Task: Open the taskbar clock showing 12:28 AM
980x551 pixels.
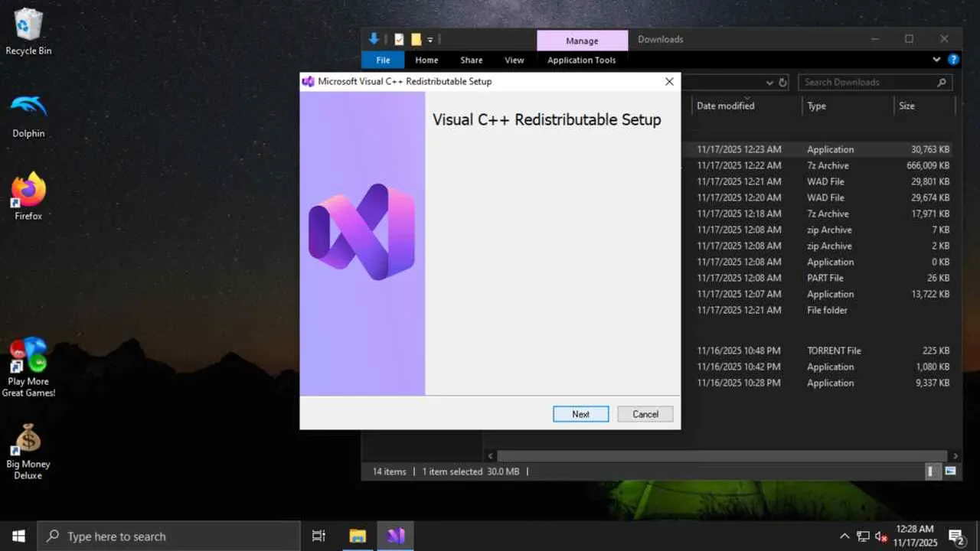Action: point(915,536)
